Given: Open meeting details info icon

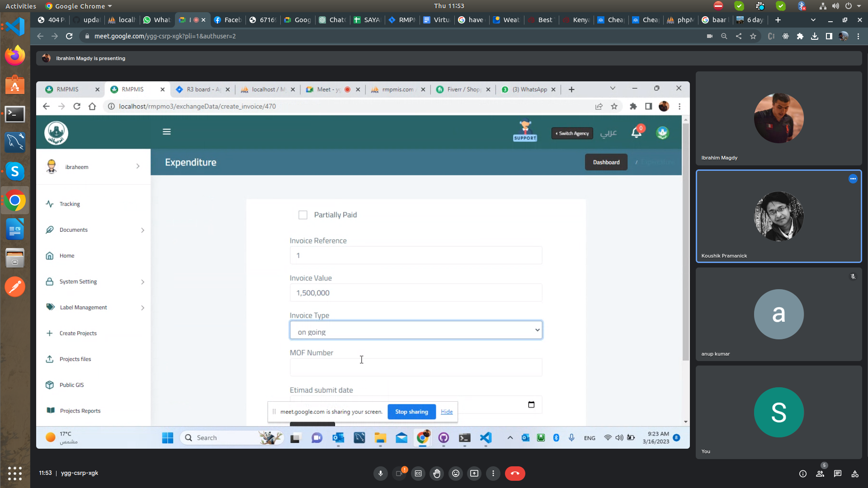Looking at the screenshot, I should [803, 474].
